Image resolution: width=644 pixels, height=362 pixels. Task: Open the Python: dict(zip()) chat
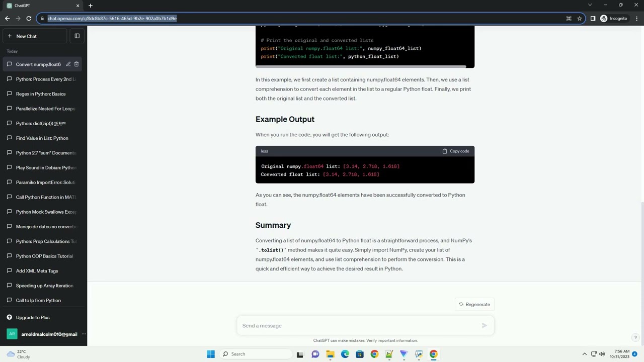[43, 123]
